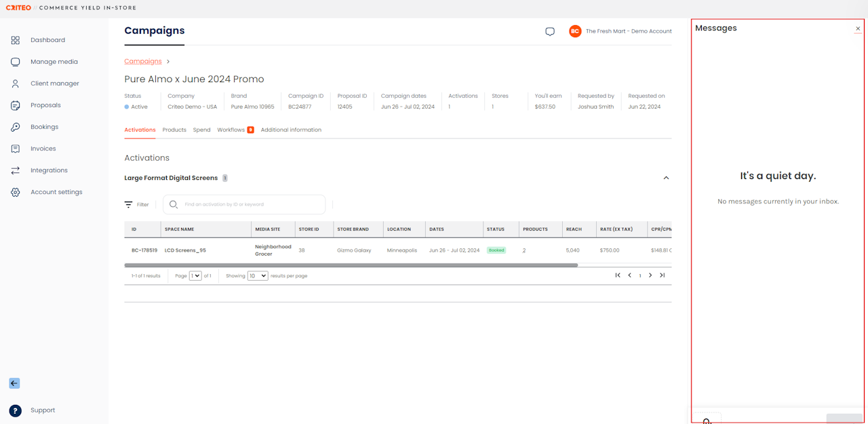The width and height of the screenshot is (868, 424).
Task: Click the Criteo logo
Action: tap(18, 8)
